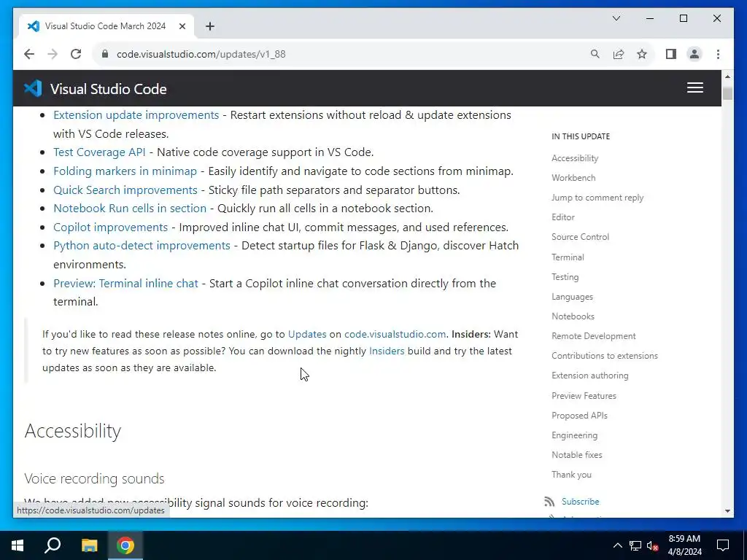Click the RSS feed icon
The height and width of the screenshot is (560, 747).
pos(549,502)
